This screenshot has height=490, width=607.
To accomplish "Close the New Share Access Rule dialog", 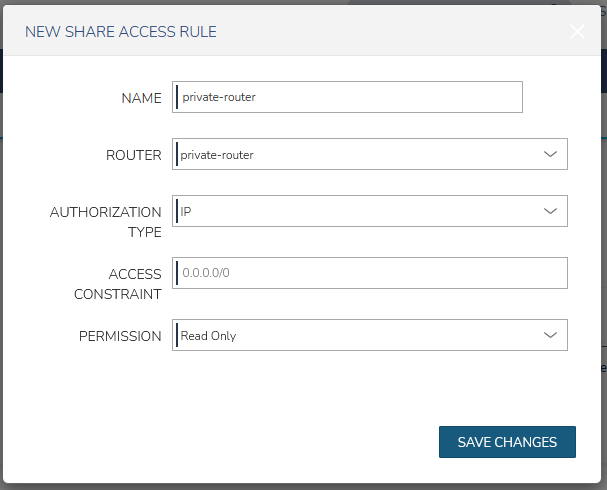I will [577, 32].
